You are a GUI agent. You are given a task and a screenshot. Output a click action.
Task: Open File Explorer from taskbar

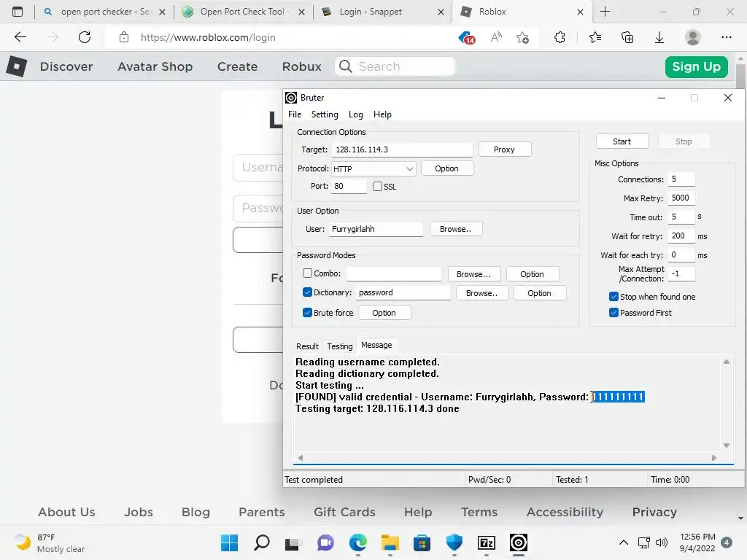click(x=390, y=542)
